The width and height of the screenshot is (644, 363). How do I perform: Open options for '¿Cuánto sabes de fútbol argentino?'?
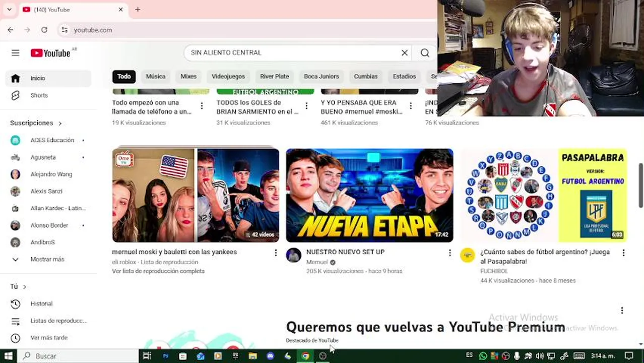click(623, 253)
